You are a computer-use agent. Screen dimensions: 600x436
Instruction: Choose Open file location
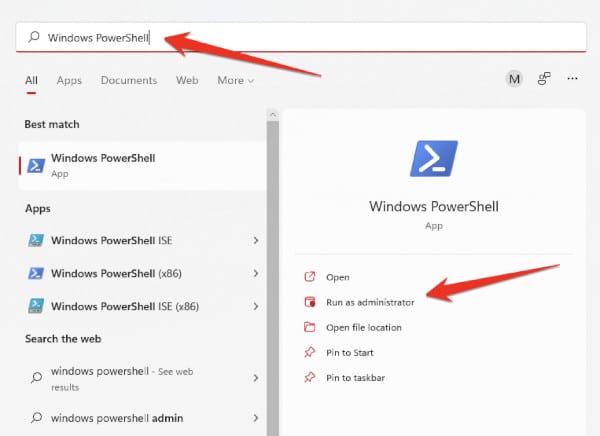click(364, 328)
